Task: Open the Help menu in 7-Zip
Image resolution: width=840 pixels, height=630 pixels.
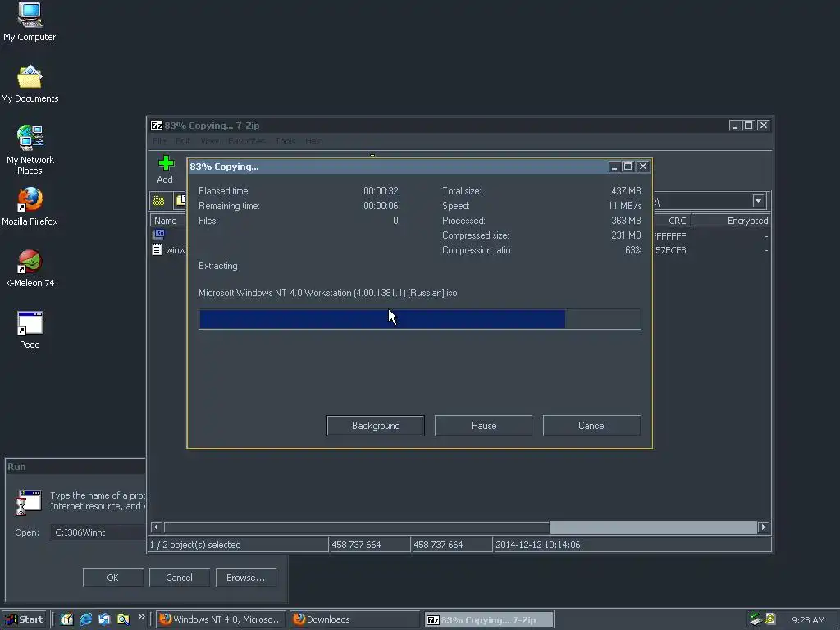Action: click(x=313, y=141)
